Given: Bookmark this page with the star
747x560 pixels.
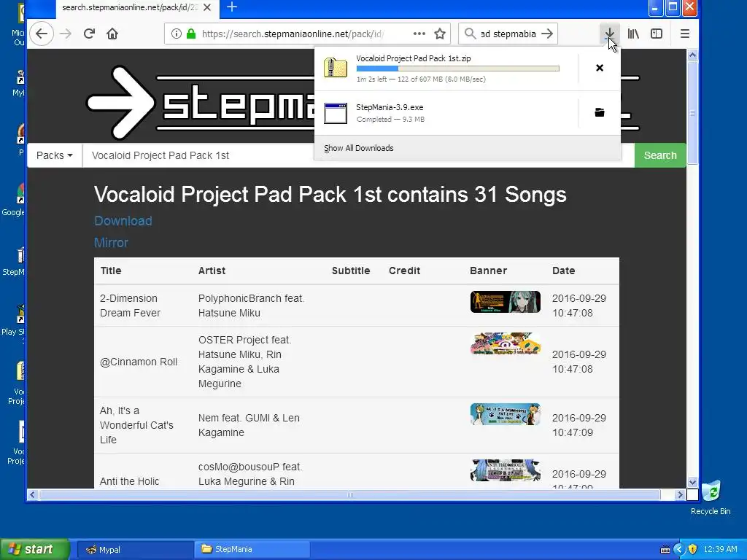Looking at the screenshot, I should (x=440, y=34).
